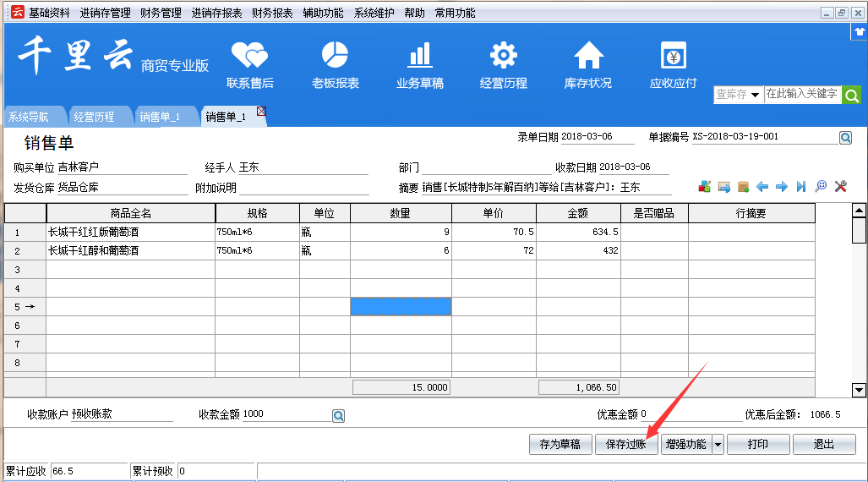Go to previous document with left arrow
868x482 pixels.
(x=762, y=187)
